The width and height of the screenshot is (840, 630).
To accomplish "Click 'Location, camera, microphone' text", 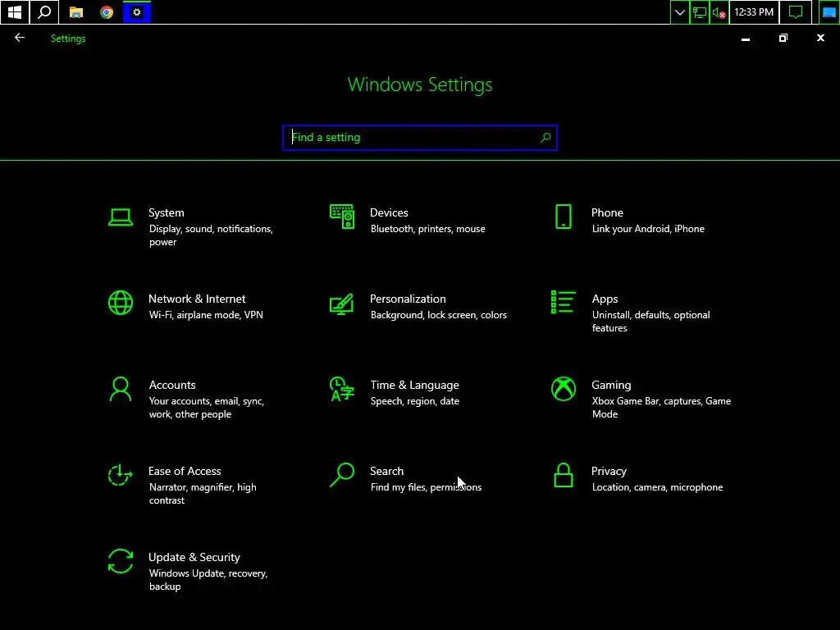I will pyautogui.click(x=657, y=487).
